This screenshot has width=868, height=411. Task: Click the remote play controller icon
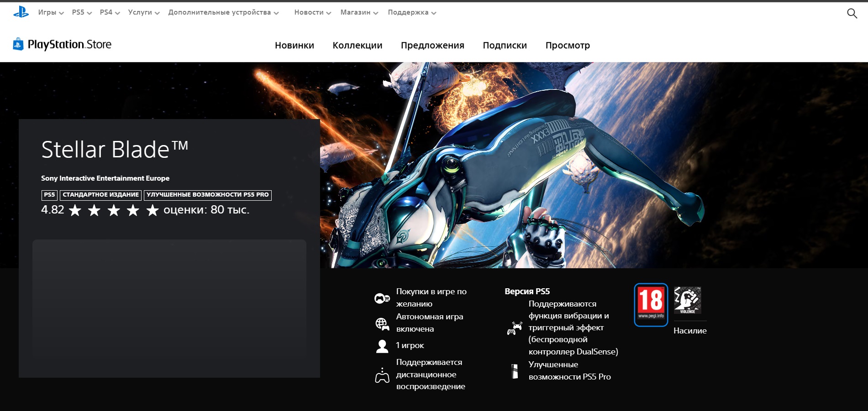(x=382, y=375)
